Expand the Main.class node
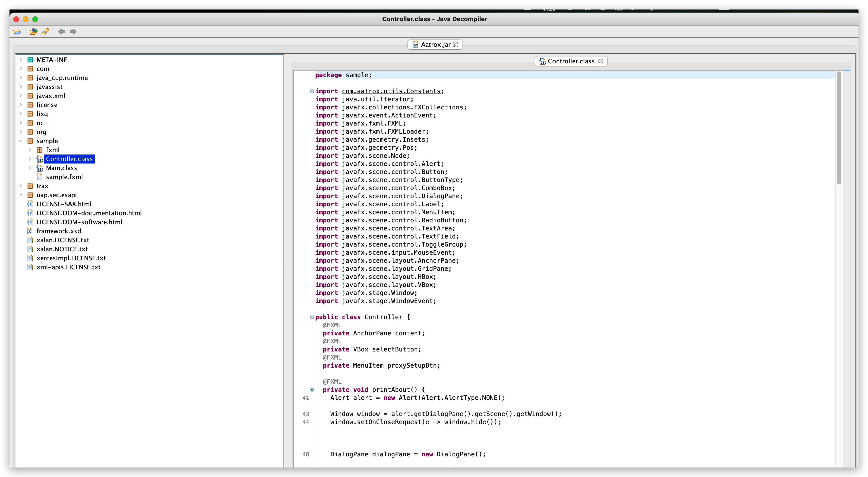Viewport: 868px width, 477px height. coord(30,168)
